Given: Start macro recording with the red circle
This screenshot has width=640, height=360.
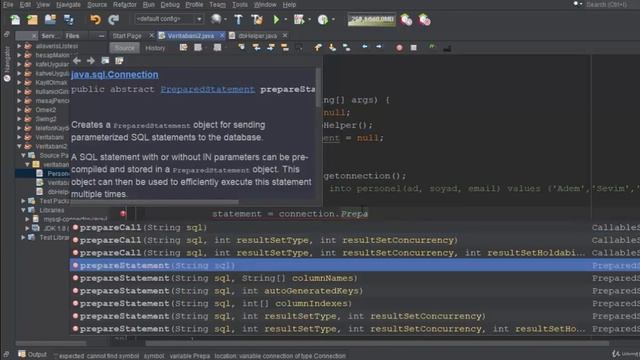Looking at the screenshot, I should (399, 48).
